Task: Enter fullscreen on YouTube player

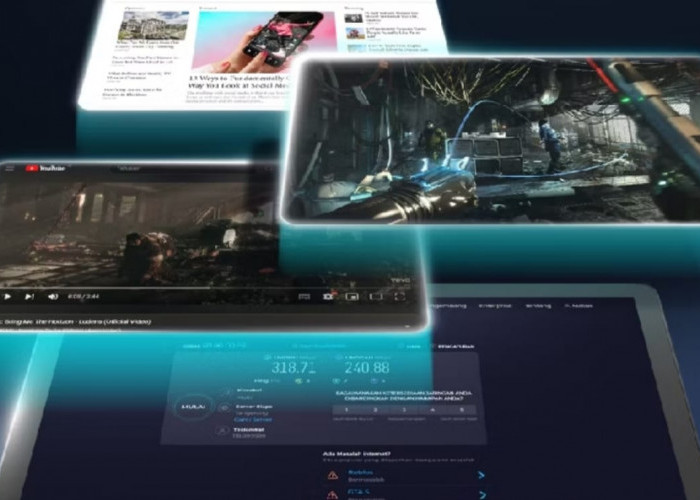Action: point(400,296)
